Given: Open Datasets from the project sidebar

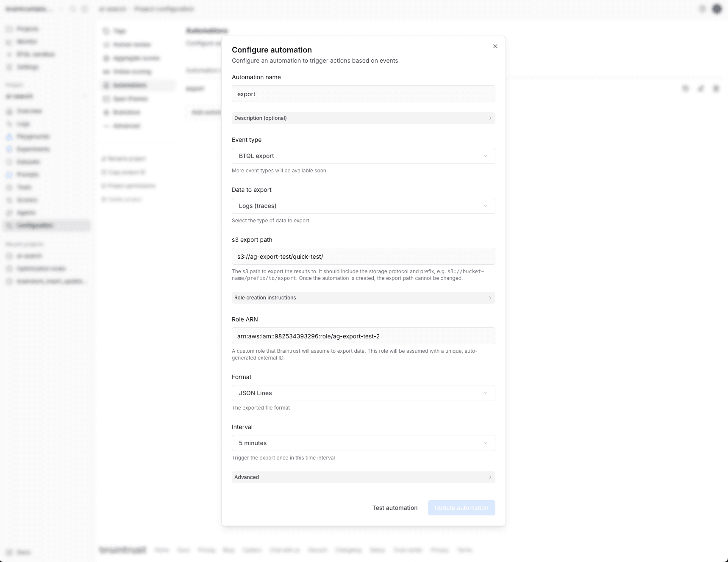Looking at the screenshot, I should 28,162.
